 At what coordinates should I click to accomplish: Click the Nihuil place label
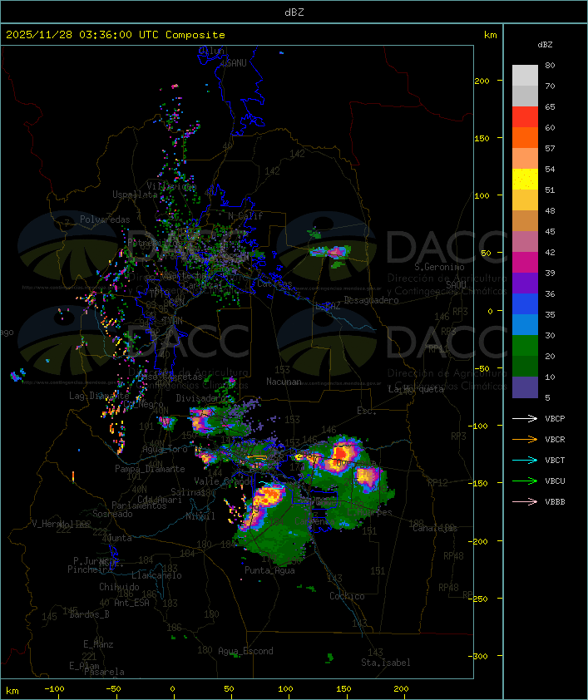(x=200, y=516)
